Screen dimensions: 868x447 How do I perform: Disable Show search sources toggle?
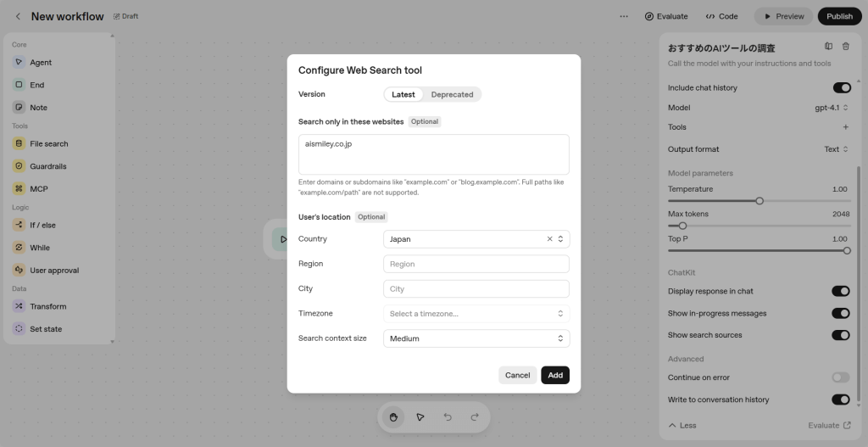coord(841,335)
